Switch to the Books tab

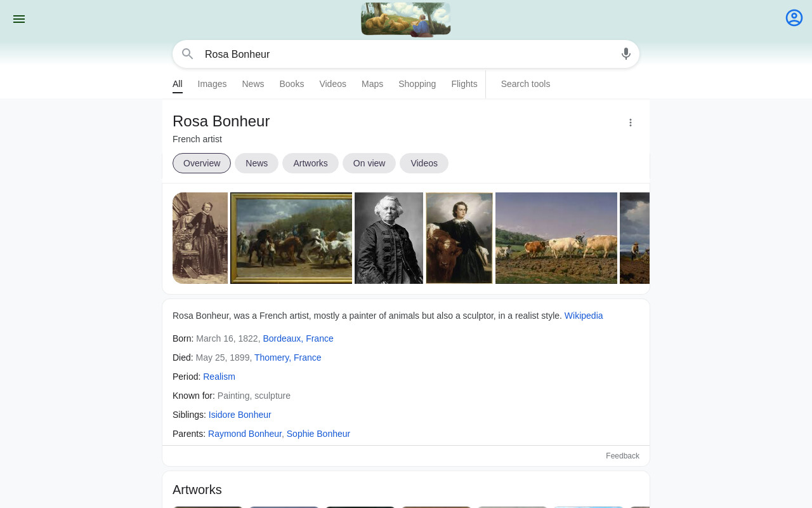pyautogui.click(x=292, y=84)
